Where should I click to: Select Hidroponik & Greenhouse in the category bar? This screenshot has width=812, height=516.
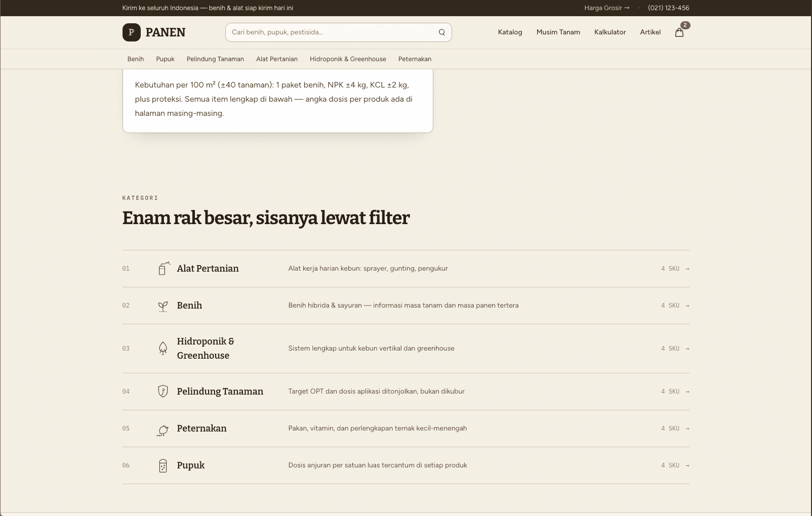[348, 59]
